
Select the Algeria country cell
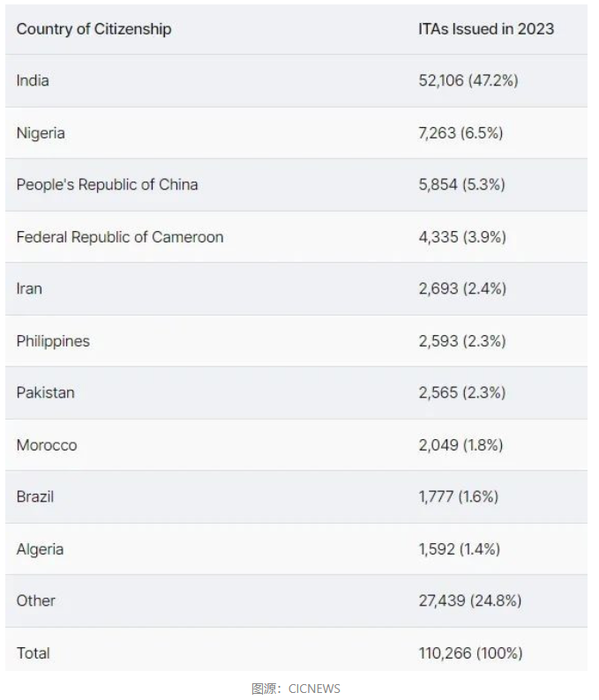tap(40, 549)
